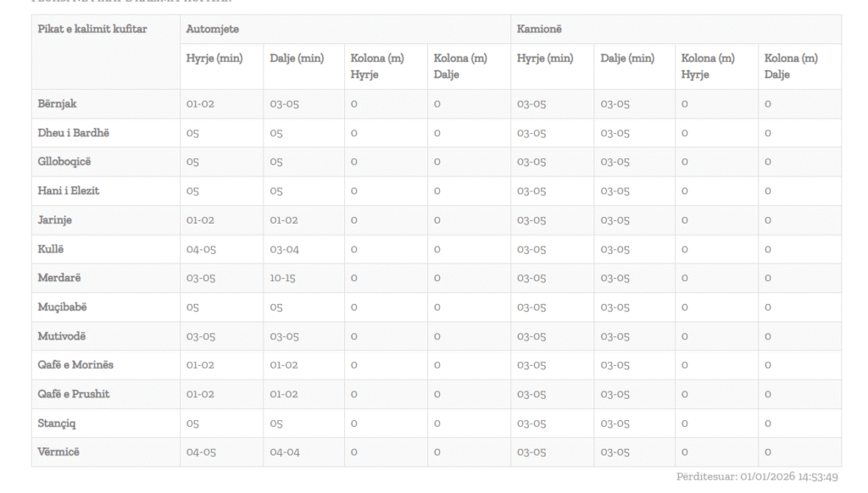Click Hyrje (min) header under Automjete
This screenshot has width=868, height=493.
214,58
